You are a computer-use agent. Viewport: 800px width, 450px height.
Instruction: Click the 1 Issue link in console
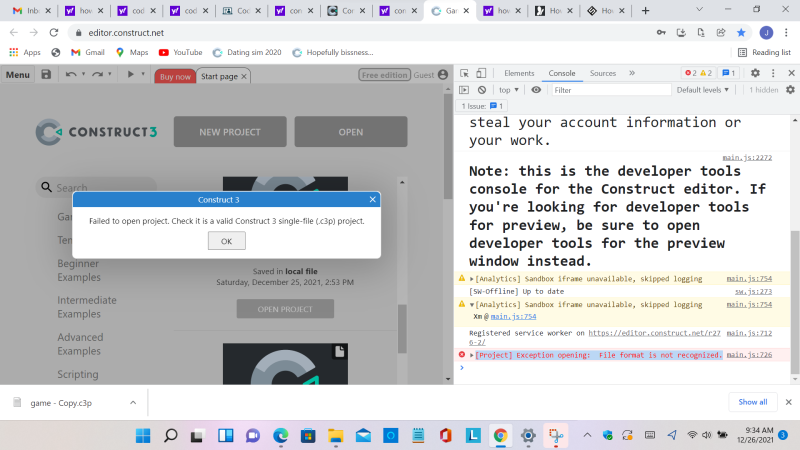482,106
